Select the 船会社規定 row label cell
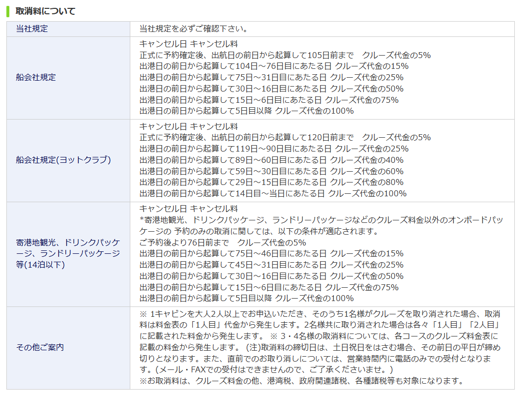The height and width of the screenshot is (396, 532). pyautogui.click(x=36, y=78)
